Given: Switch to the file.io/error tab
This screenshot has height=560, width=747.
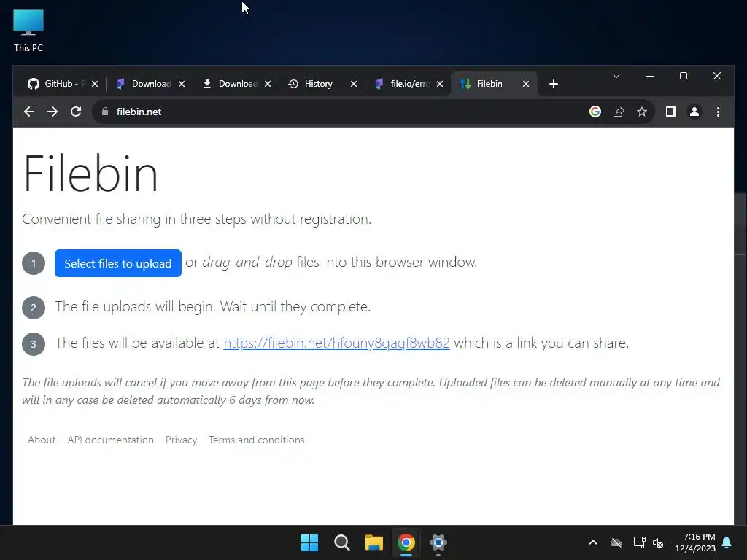Looking at the screenshot, I should click(409, 84).
